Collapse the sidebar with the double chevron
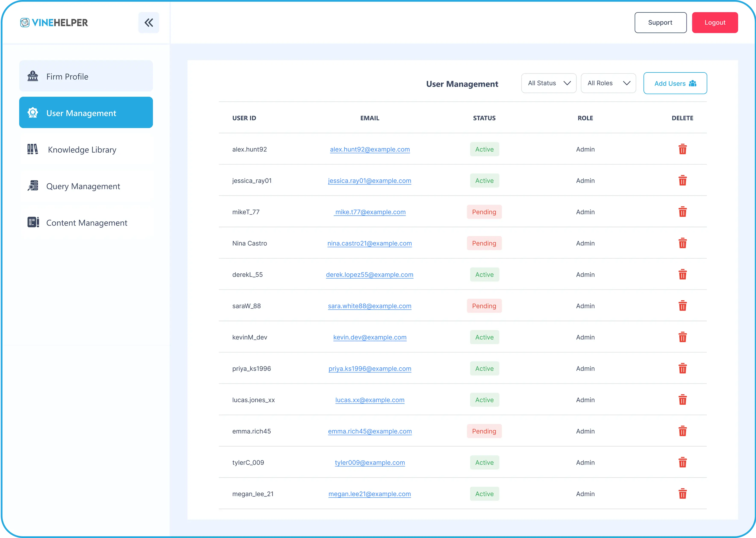Image resolution: width=756 pixels, height=538 pixels. (149, 23)
